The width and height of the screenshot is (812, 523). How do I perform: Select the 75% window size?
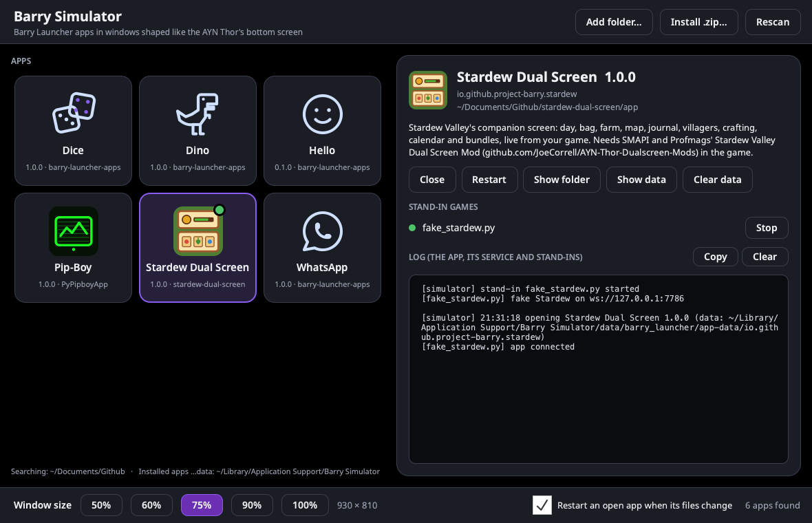[x=202, y=505]
